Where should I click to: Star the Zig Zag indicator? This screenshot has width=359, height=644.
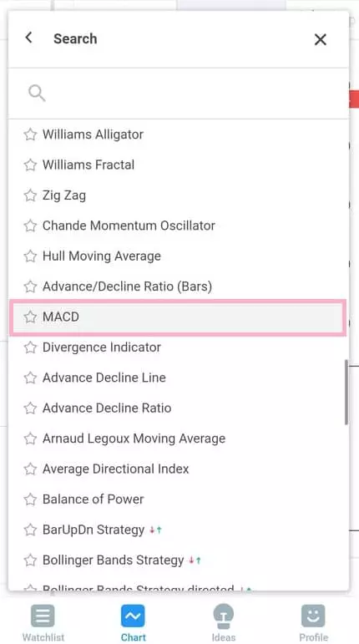(x=30, y=195)
